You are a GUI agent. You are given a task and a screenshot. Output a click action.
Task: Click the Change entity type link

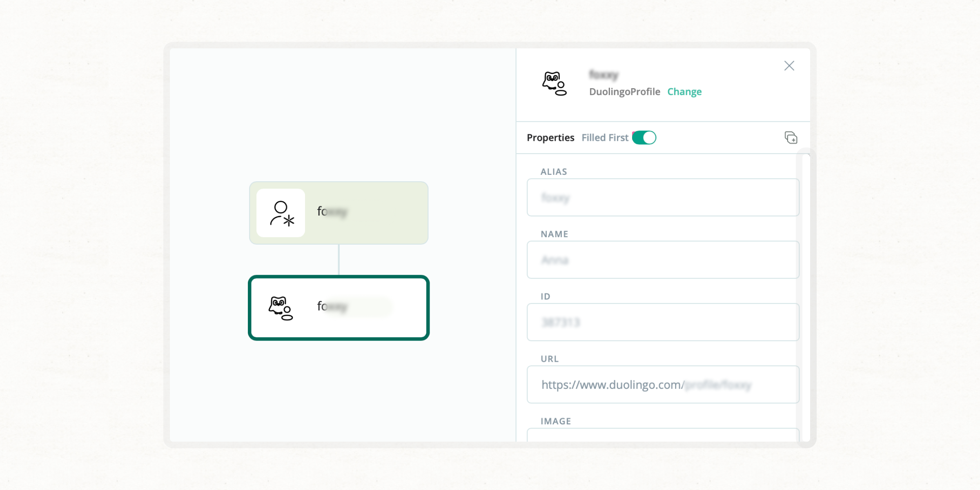tap(684, 91)
